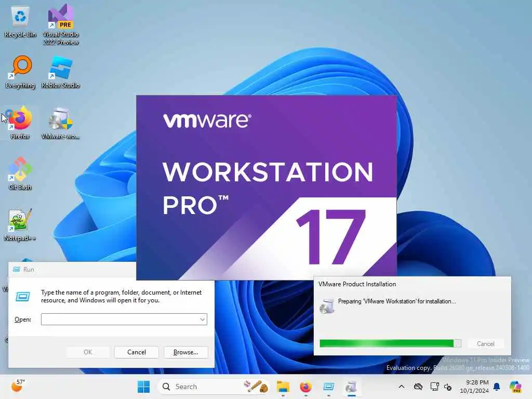Select the VMware-wo... installer desktop icon

[x=60, y=123]
